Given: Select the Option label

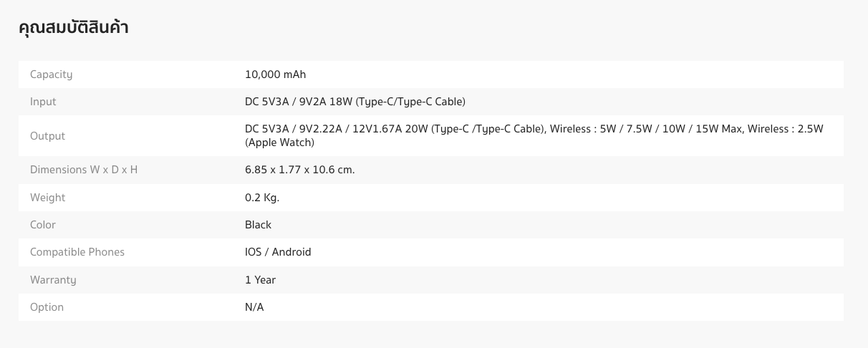Looking at the screenshot, I should point(47,307).
